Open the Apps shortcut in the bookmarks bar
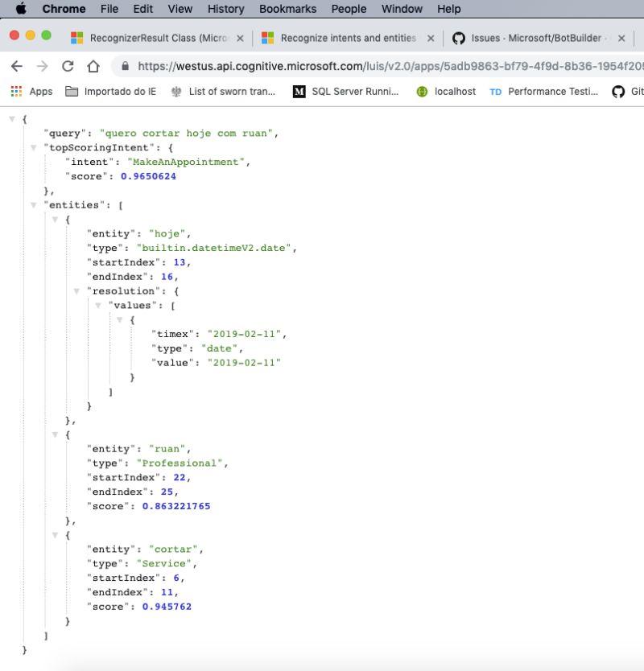The image size is (644, 671). 31,92
